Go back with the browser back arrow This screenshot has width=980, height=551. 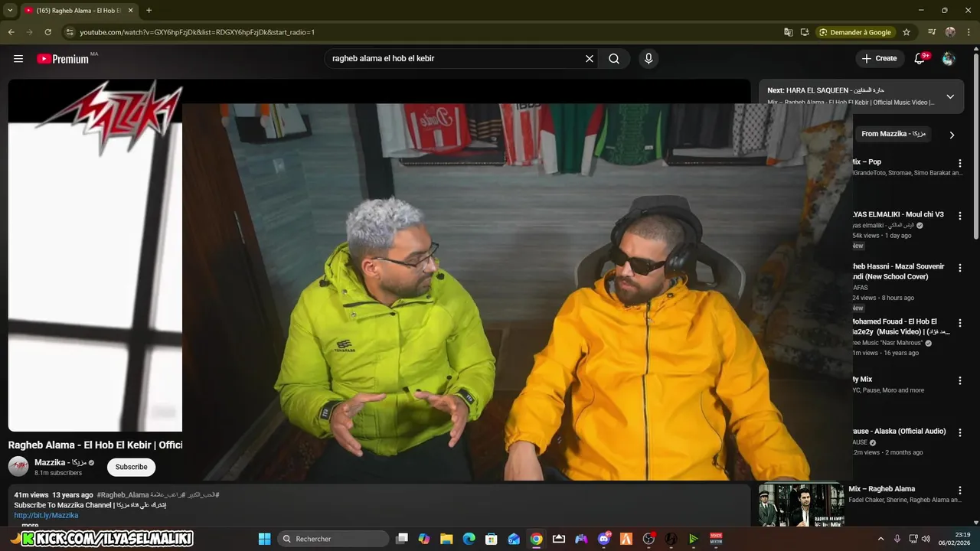[x=11, y=32]
